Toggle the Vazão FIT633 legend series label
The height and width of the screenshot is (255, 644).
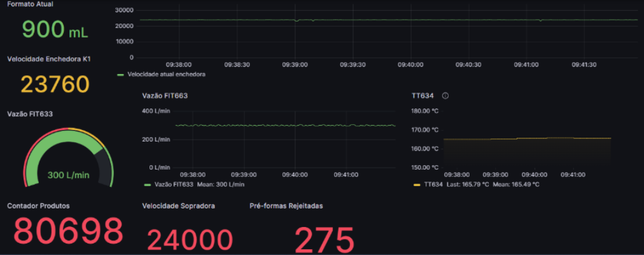coord(174,185)
